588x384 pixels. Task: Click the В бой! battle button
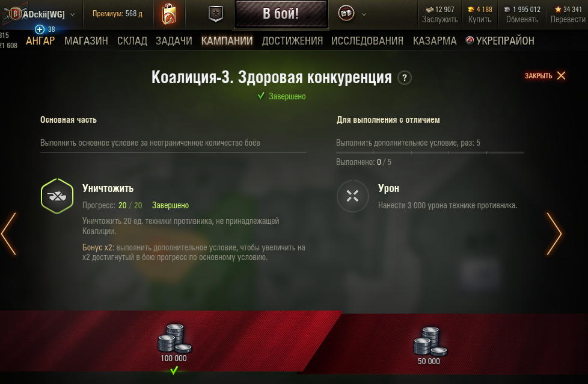281,14
